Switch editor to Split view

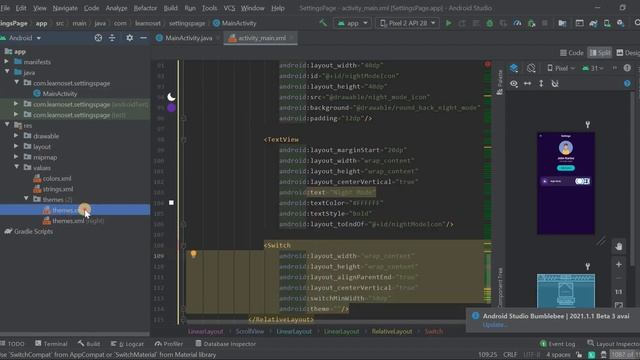tap(600, 53)
